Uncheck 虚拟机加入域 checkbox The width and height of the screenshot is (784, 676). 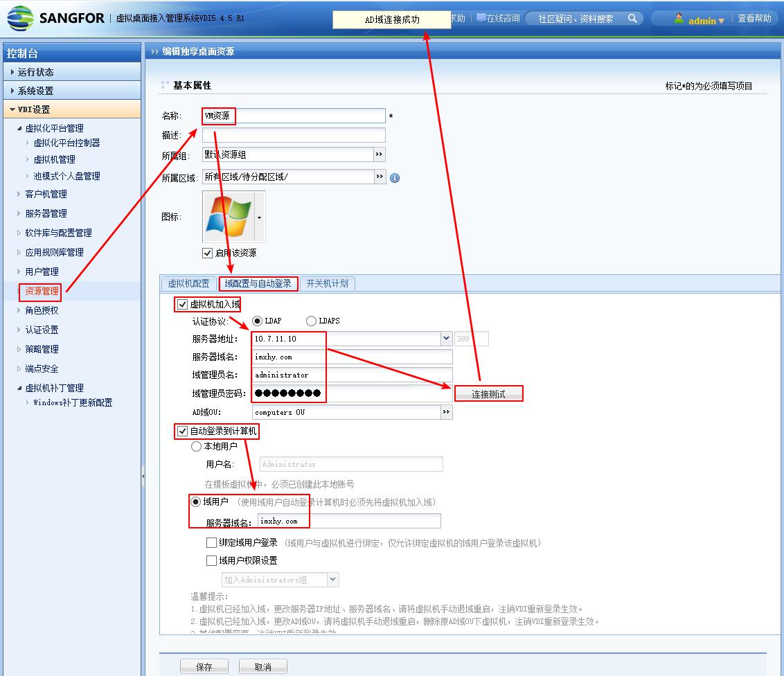183,304
